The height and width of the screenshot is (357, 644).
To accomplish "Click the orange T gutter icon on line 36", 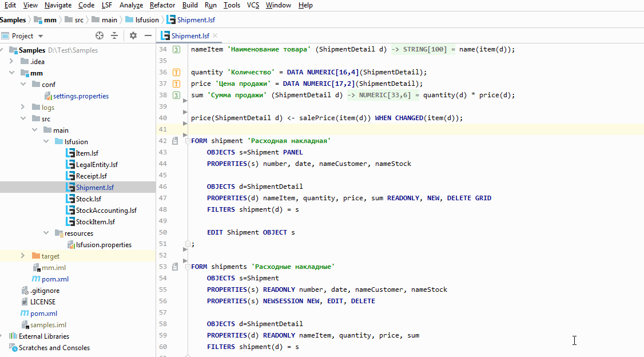I will tap(176, 72).
